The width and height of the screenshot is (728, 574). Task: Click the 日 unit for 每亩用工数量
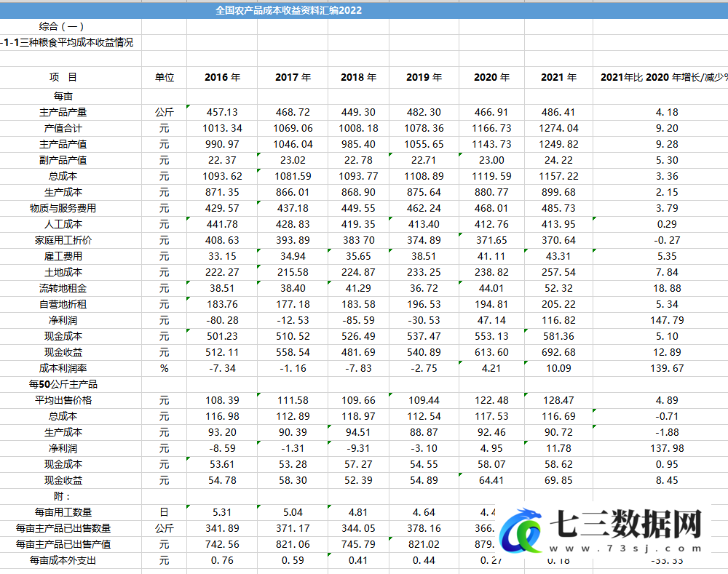[x=165, y=512]
